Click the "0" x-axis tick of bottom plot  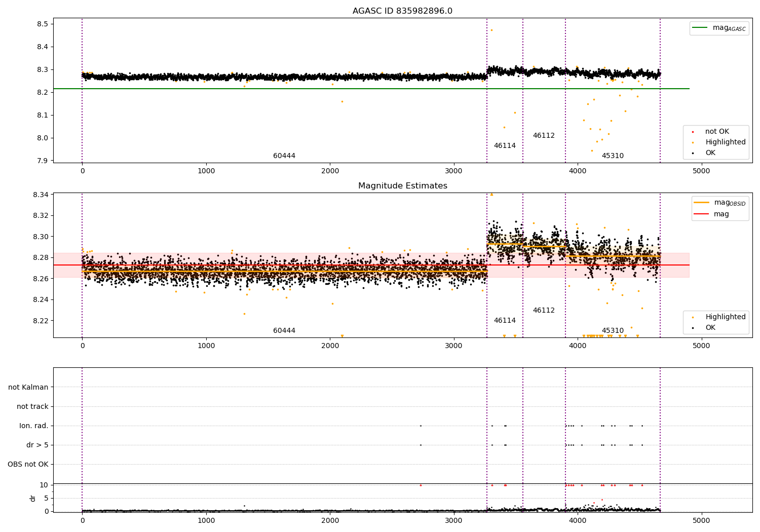click(x=82, y=520)
